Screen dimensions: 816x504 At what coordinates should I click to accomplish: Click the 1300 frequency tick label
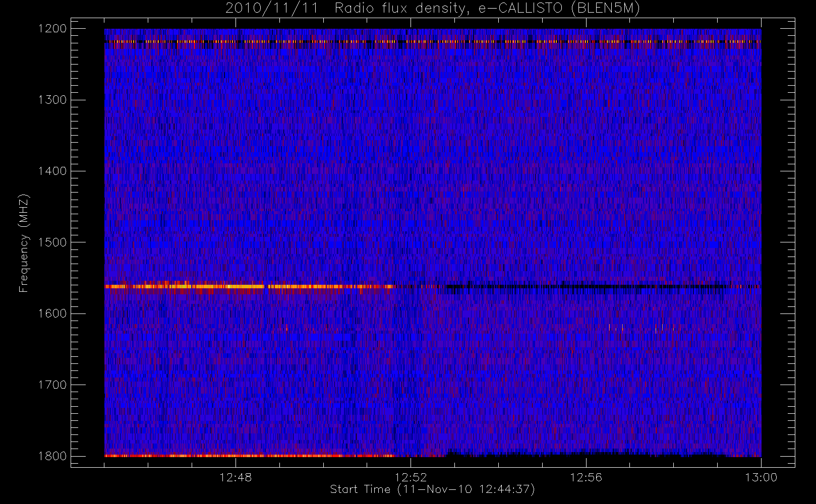pos(52,100)
